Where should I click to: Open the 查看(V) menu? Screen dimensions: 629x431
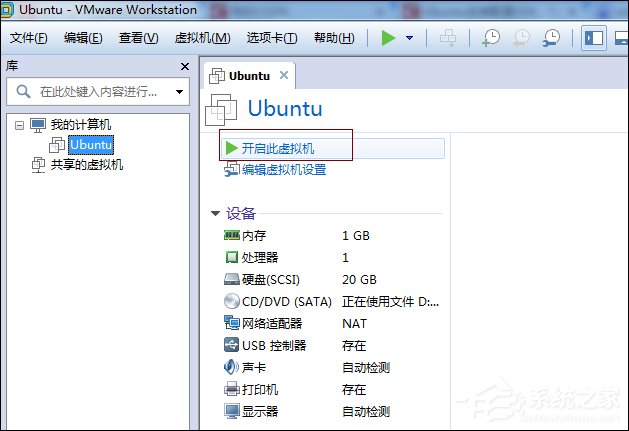pyautogui.click(x=138, y=38)
